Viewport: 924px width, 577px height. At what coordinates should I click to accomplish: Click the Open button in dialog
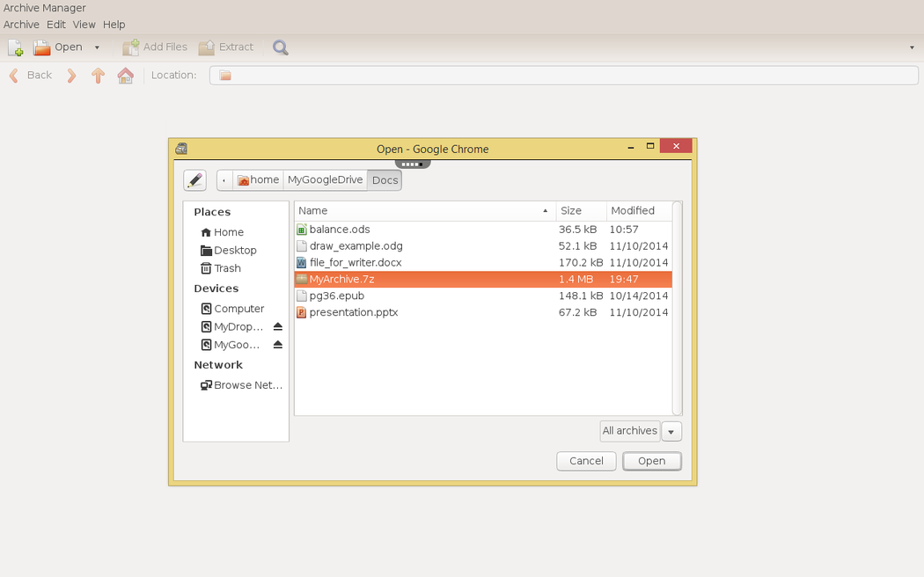pos(651,461)
